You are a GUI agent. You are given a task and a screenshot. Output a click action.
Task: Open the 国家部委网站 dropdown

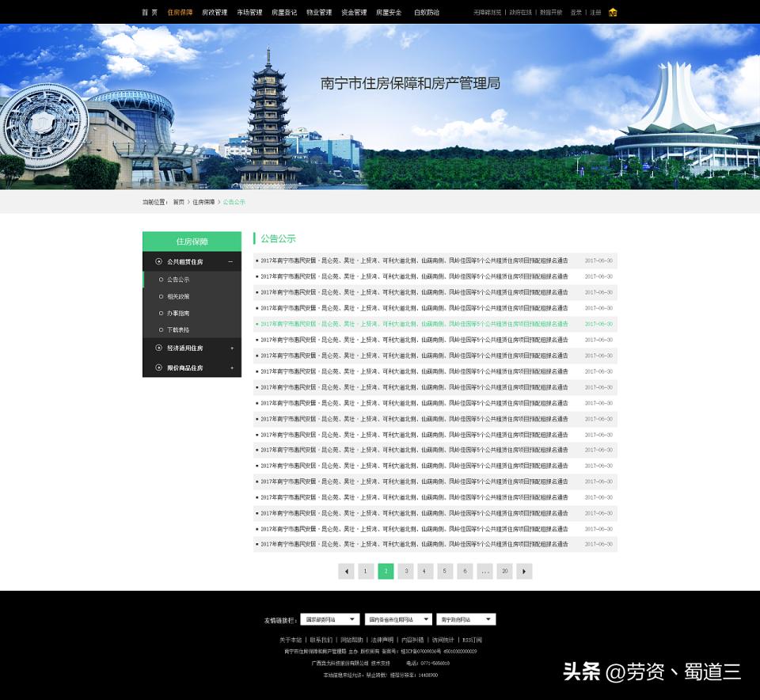click(x=330, y=619)
